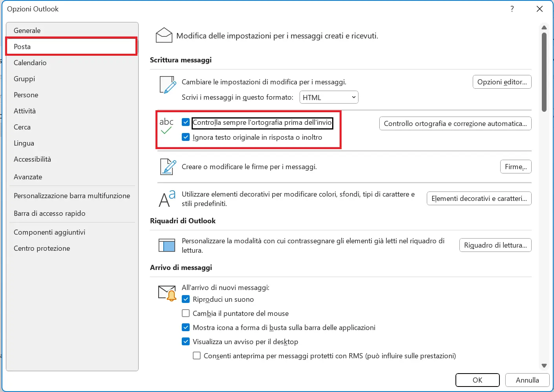Viewport: 554px width, 392px height.
Task: Click the question mark help icon
Action: [x=512, y=9]
